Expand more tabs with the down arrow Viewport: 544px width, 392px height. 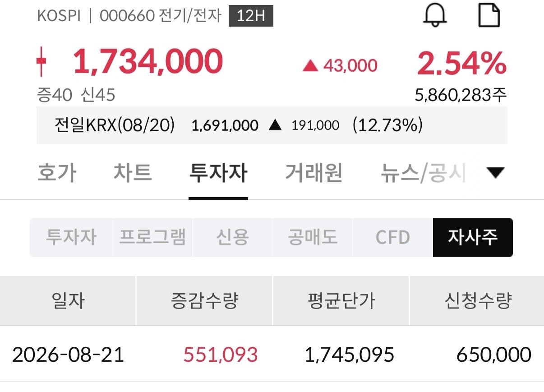pos(496,172)
